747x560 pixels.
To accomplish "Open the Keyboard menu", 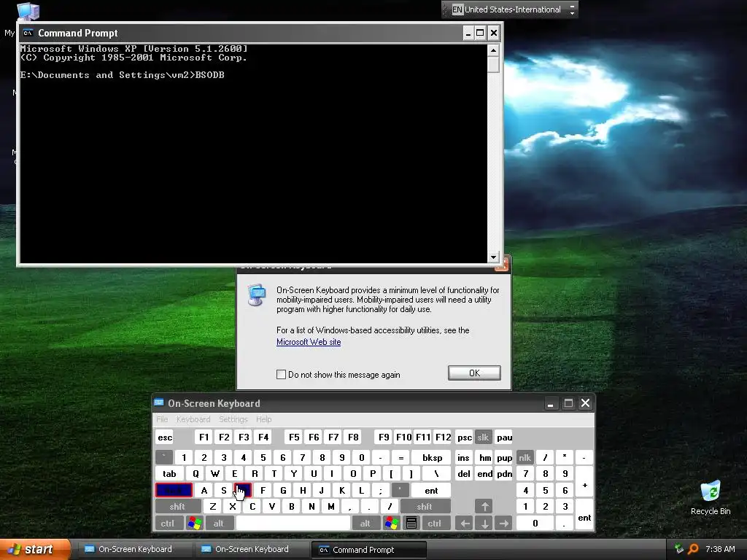I will pyautogui.click(x=193, y=419).
